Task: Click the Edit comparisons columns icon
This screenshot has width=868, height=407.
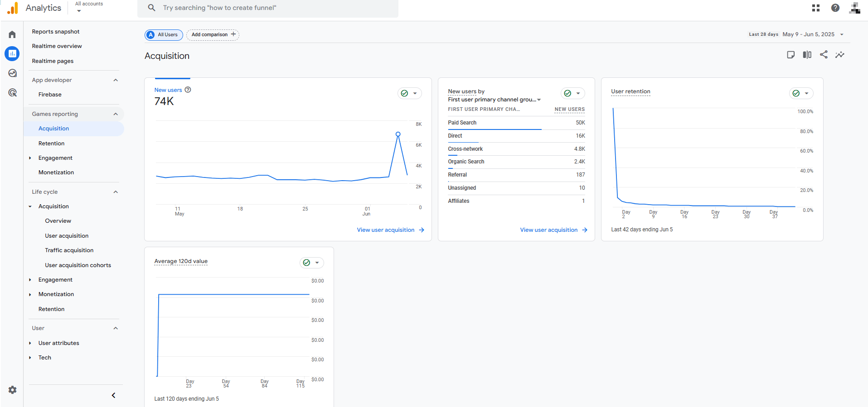Action: (807, 55)
